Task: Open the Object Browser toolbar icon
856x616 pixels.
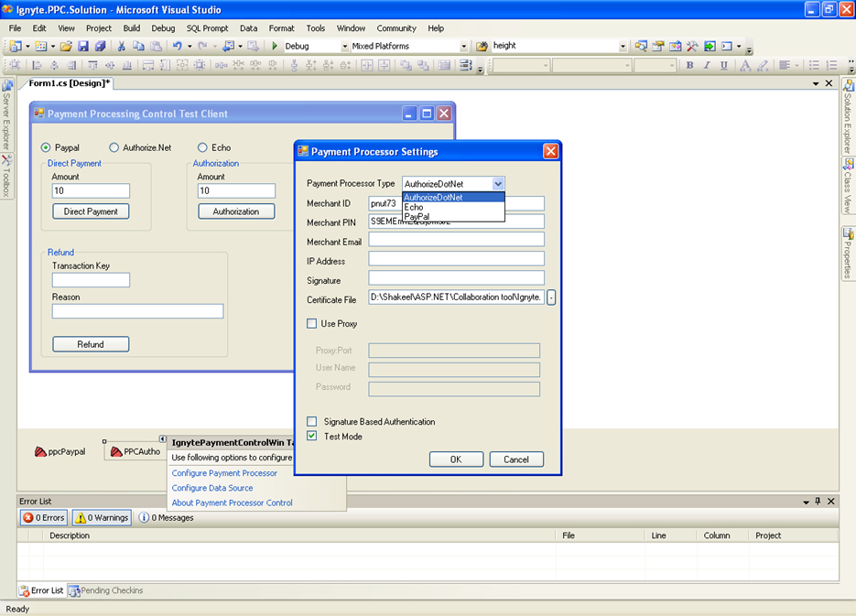Action: [x=676, y=47]
